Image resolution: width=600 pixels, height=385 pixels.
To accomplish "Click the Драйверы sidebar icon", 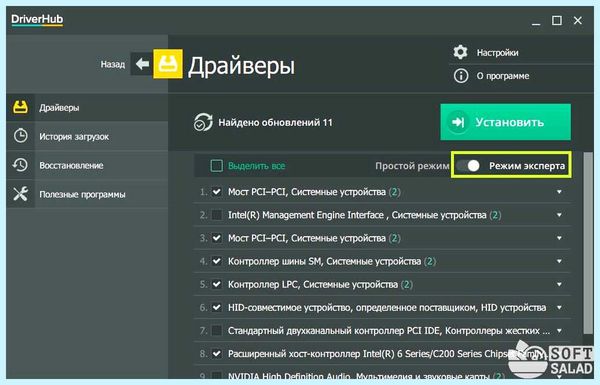I will (x=20, y=108).
